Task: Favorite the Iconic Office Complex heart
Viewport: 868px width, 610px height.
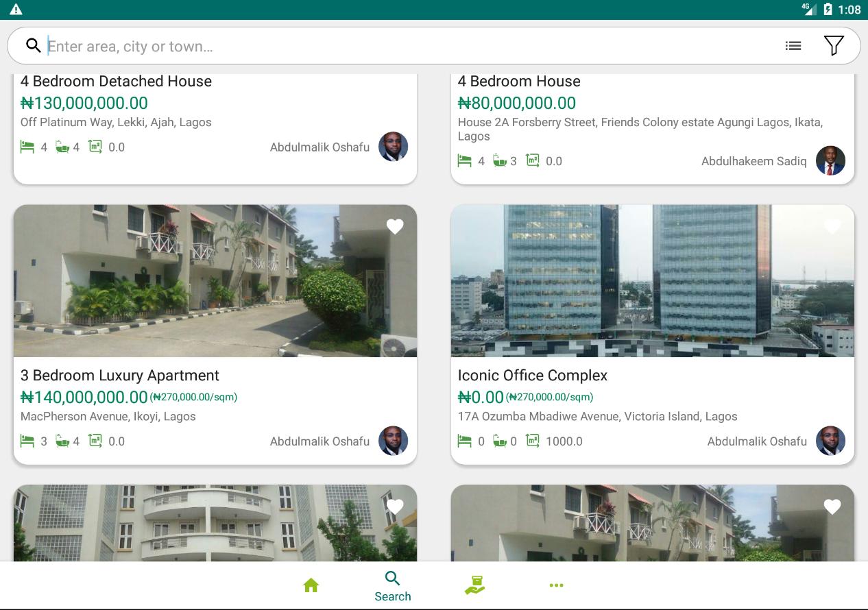Action: click(x=832, y=226)
